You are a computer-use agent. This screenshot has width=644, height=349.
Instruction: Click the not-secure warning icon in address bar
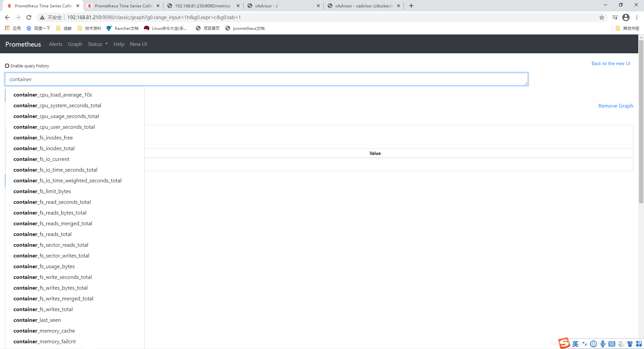[42, 17]
